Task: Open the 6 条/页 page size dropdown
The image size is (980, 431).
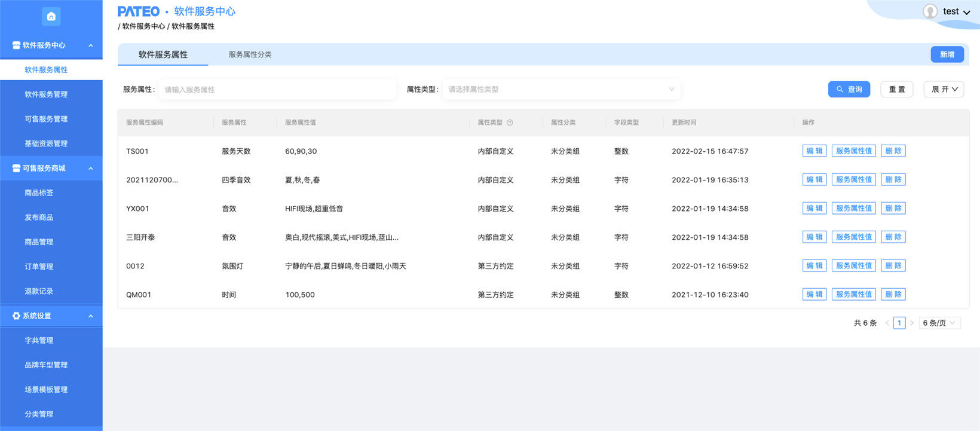Action: (939, 323)
